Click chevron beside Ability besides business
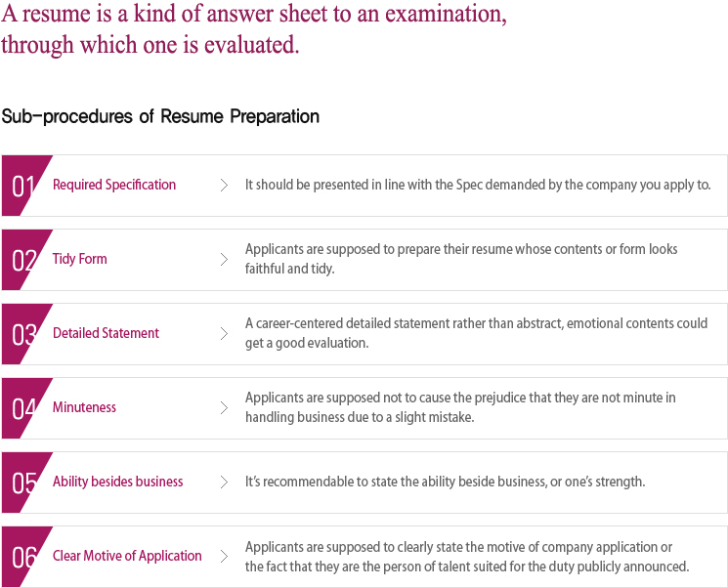 pos(224,483)
